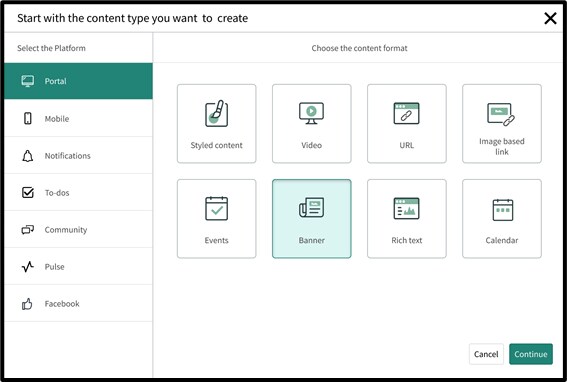Choose the Calendar grid icon

tap(503, 210)
